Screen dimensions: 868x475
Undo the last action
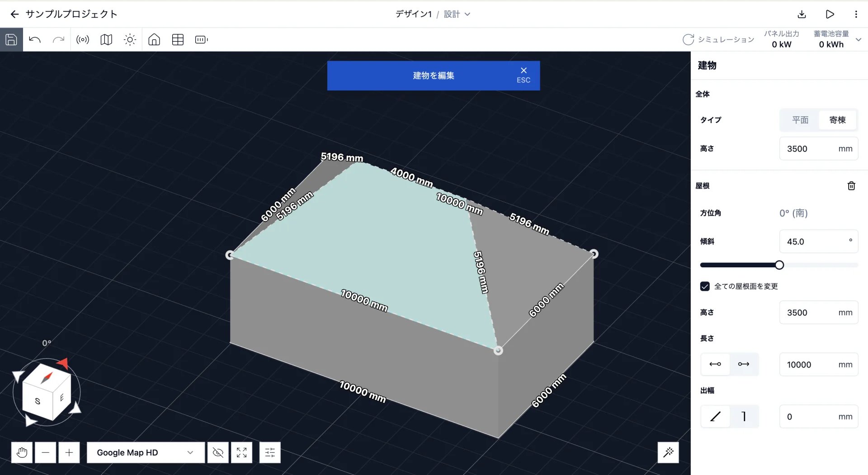tap(35, 39)
